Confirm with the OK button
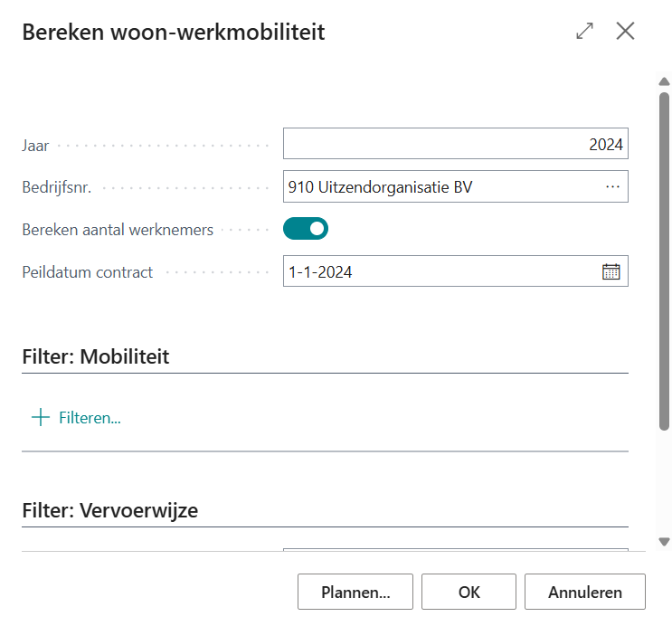Screen dimensions: 672x626 point(469,593)
